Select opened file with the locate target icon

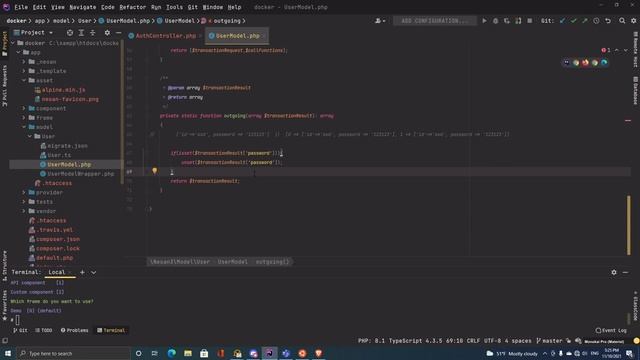coord(70,33)
